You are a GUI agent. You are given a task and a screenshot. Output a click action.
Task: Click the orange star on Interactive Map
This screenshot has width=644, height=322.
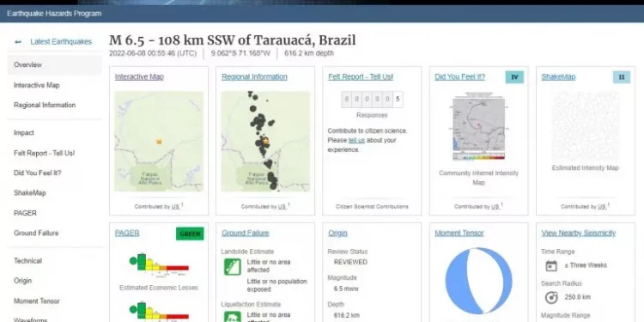coord(159,142)
